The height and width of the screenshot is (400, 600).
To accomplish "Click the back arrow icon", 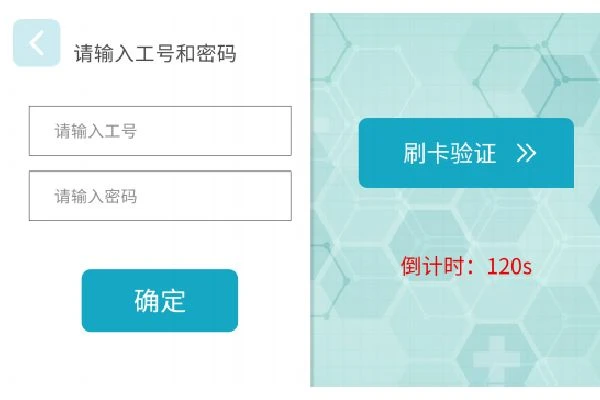I will 36,42.
